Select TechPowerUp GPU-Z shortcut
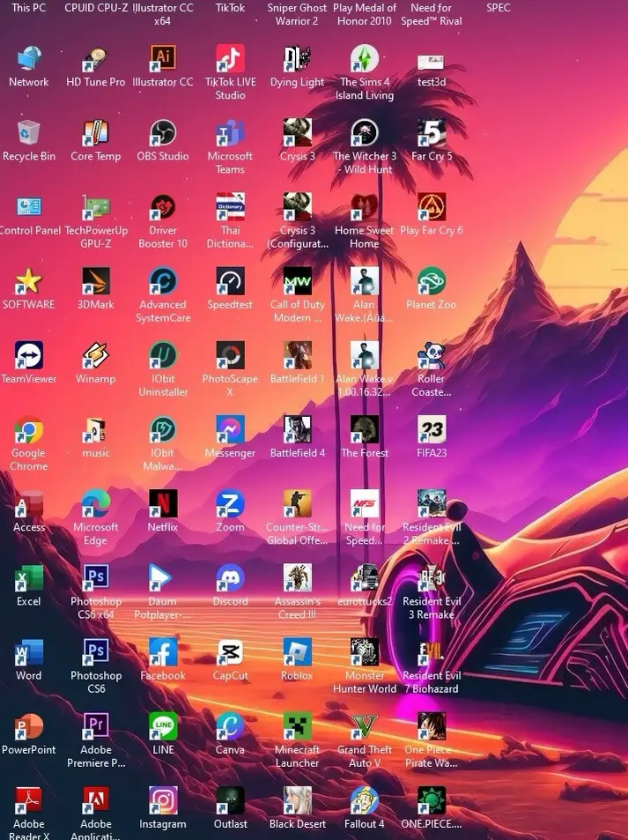Viewport: 628px width, 840px height. [x=96, y=207]
